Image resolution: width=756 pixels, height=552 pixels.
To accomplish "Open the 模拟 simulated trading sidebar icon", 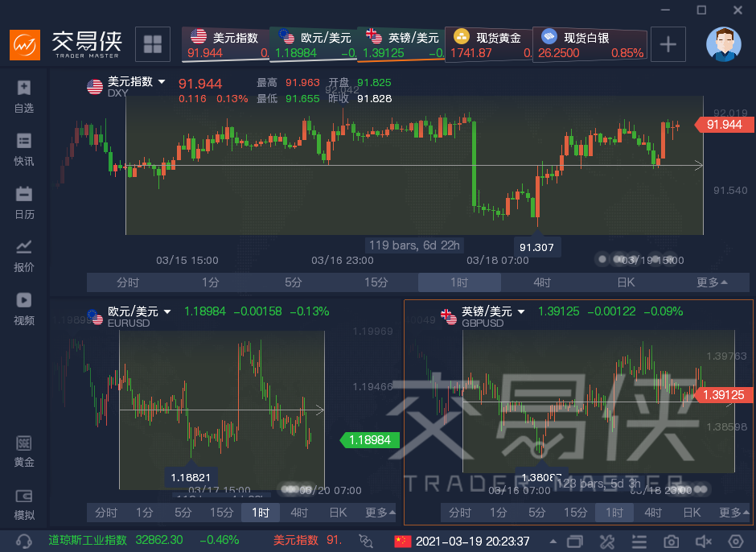I will 23,505.
